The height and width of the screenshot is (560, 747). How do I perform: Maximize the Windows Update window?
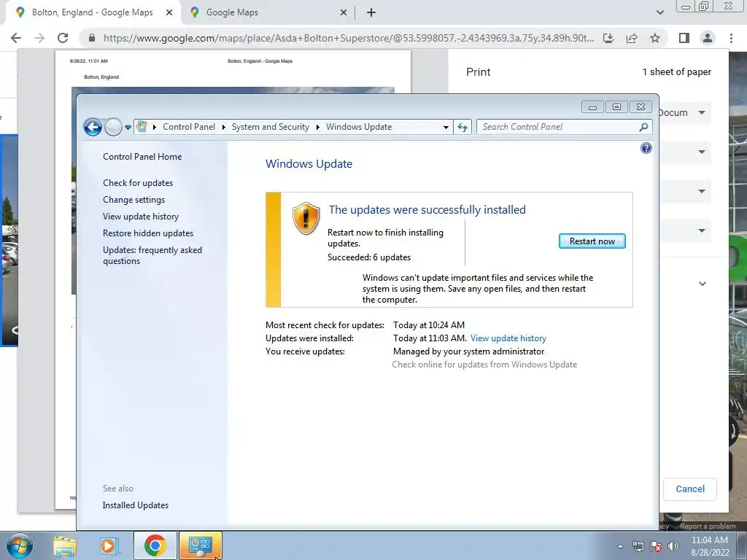pos(616,107)
